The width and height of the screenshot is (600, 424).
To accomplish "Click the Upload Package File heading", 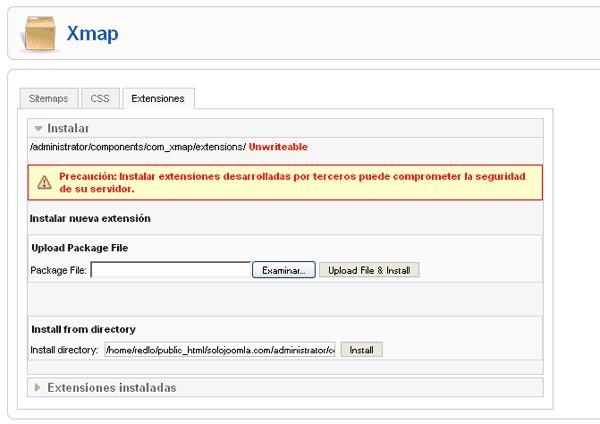I will coord(79,247).
